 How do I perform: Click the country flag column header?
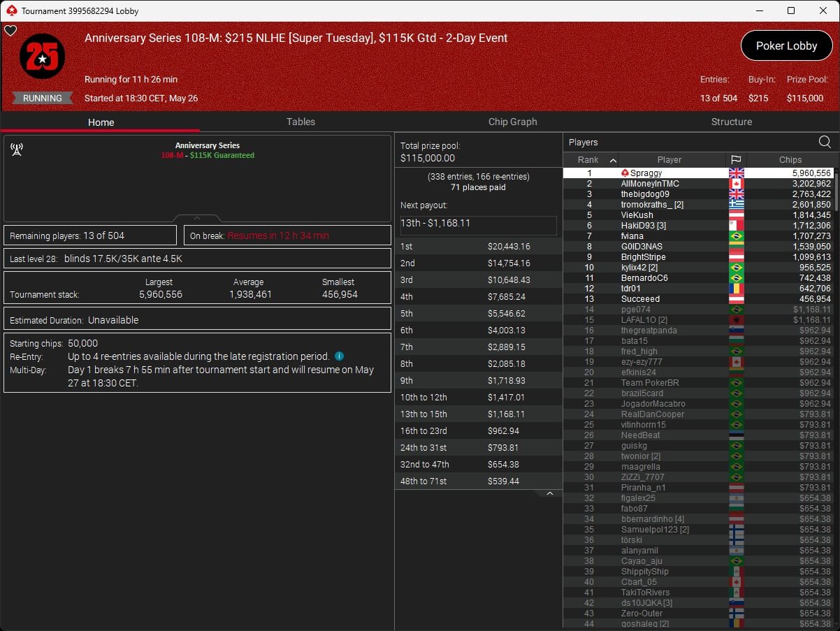[736, 160]
